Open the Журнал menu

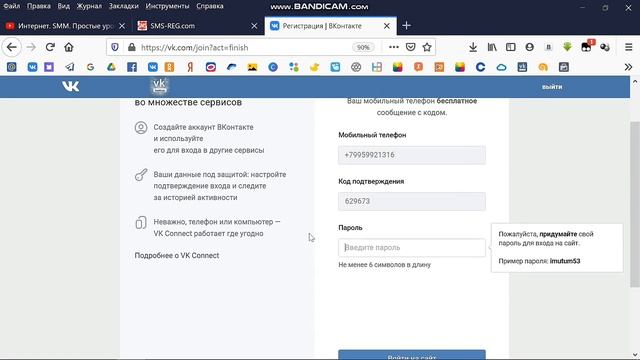pyautogui.click(x=89, y=6)
